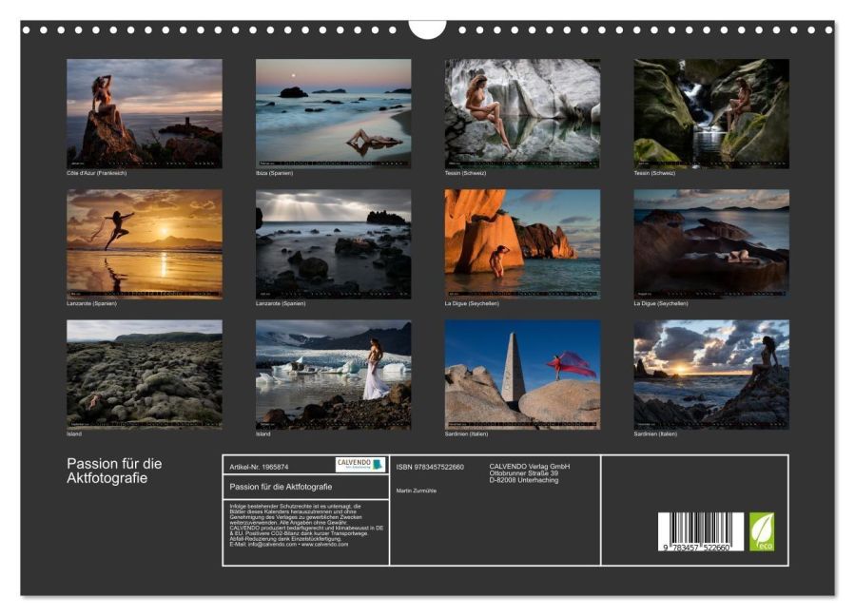Image resolution: width=855 pixels, height=616 pixels.
Task: Click 'Island' caption under the glacier lagoon photo
Action: click(x=262, y=433)
